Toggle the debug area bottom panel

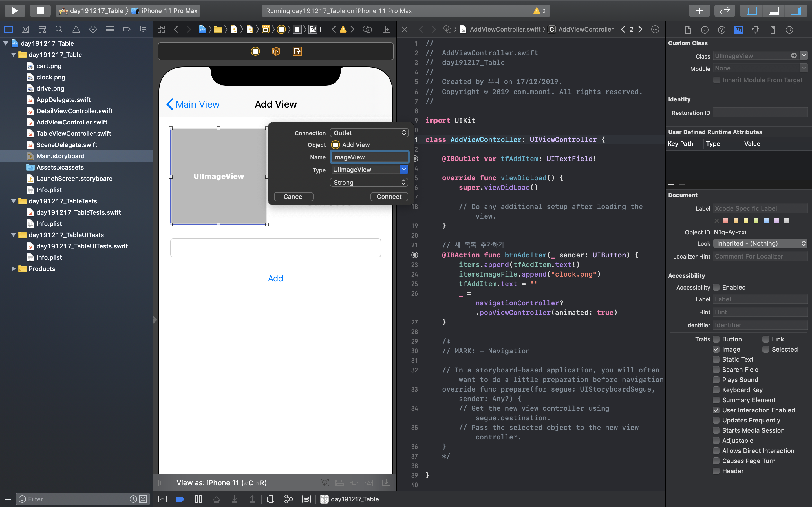point(773,10)
